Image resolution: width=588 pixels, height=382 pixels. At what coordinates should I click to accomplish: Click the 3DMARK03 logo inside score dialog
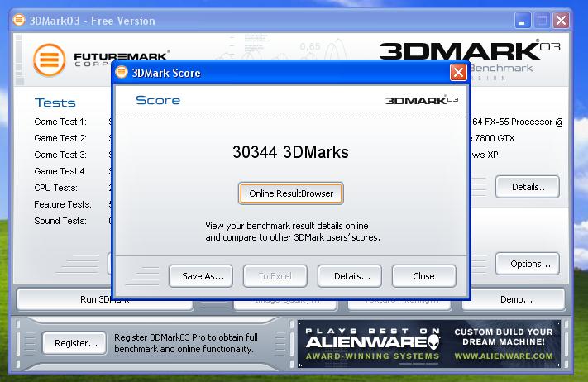pyautogui.click(x=422, y=100)
